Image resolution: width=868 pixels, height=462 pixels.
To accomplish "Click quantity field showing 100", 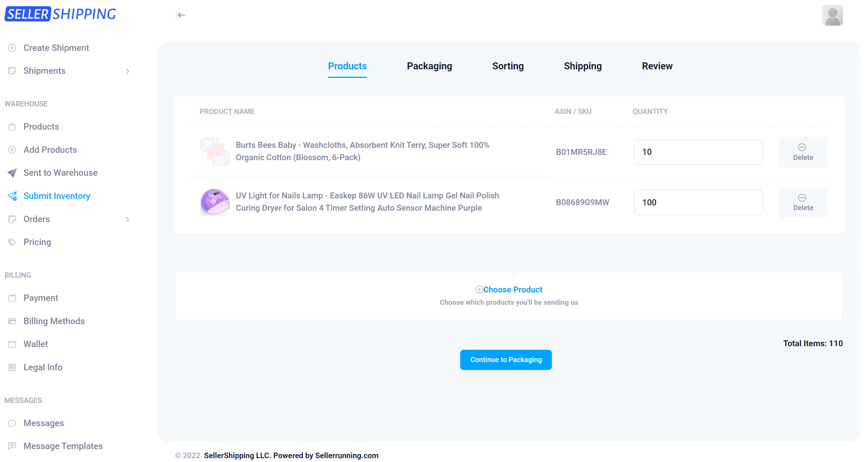I will [698, 203].
